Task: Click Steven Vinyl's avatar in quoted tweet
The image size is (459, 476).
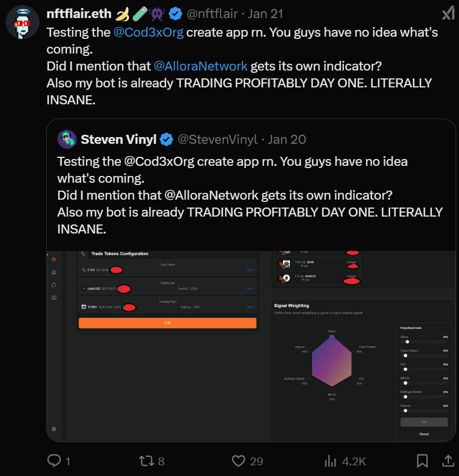Action: [67, 139]
